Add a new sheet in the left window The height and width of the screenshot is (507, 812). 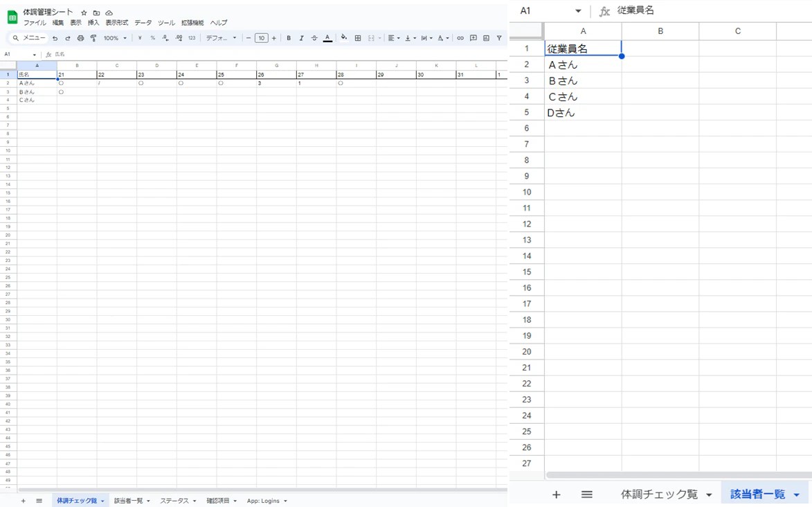(x=24, y=501)
